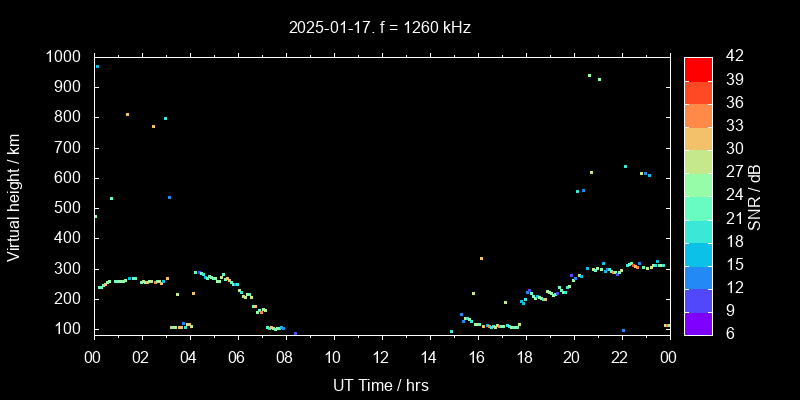Select the light green 24–27 dB band
The image size is (800, 400).
pos(698,184)
